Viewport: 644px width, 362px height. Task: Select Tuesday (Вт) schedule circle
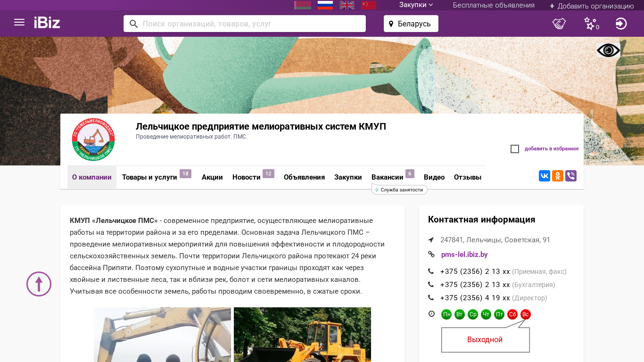tap(460, 314)
